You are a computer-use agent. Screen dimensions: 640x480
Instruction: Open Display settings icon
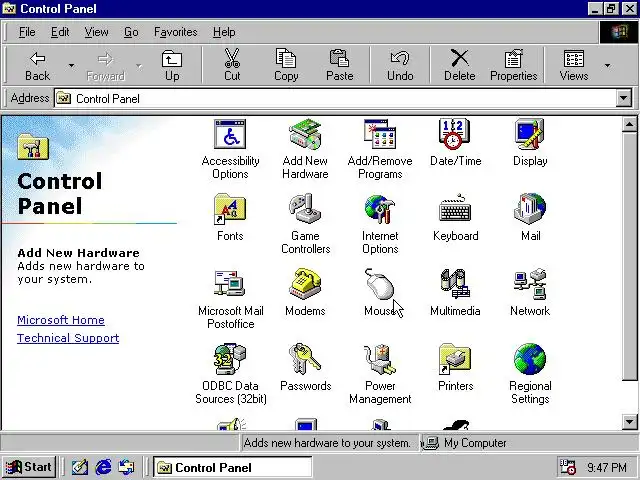tap(530, 134)
